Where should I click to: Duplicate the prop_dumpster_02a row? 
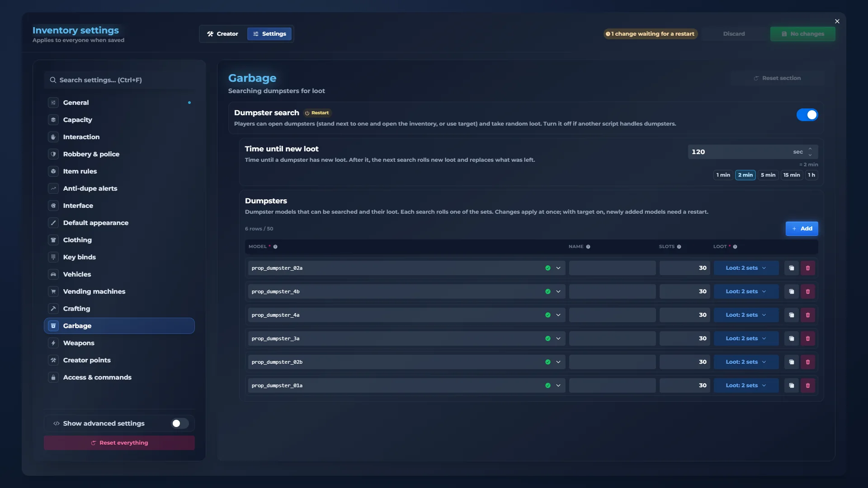pyautogui.click(x=792, y=268)
